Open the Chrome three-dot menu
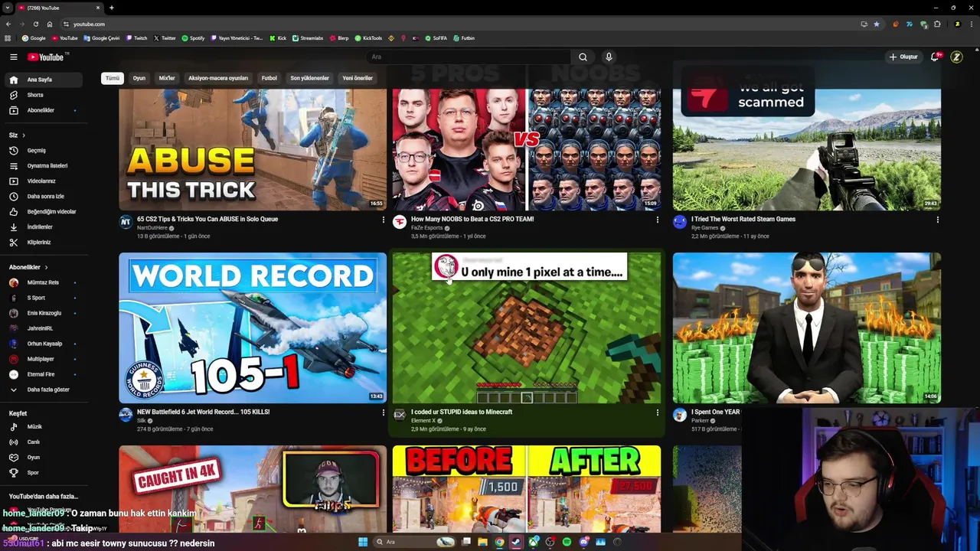 coord(971,24)
